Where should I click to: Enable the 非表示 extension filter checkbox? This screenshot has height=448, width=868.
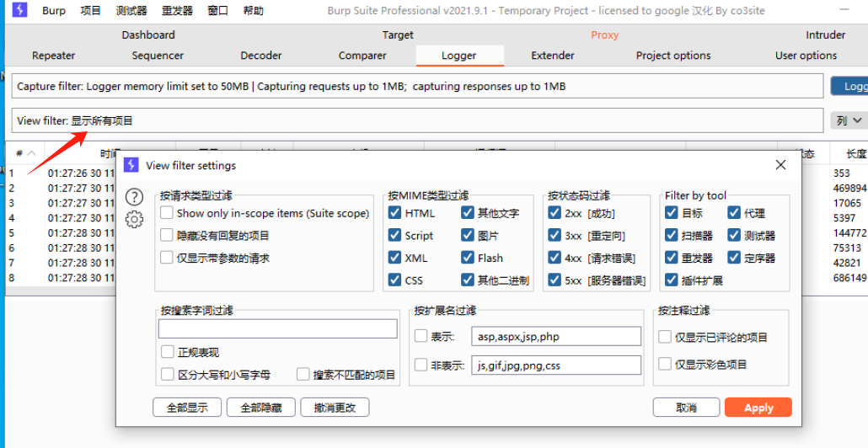click(x=421, y=365)
